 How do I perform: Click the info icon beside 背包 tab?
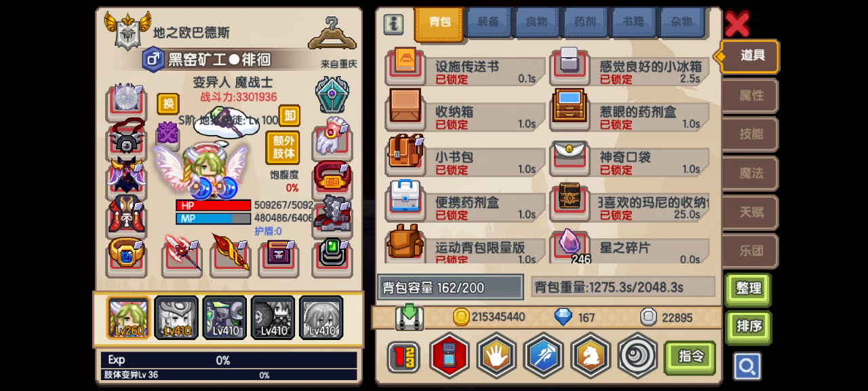[393, 24]
